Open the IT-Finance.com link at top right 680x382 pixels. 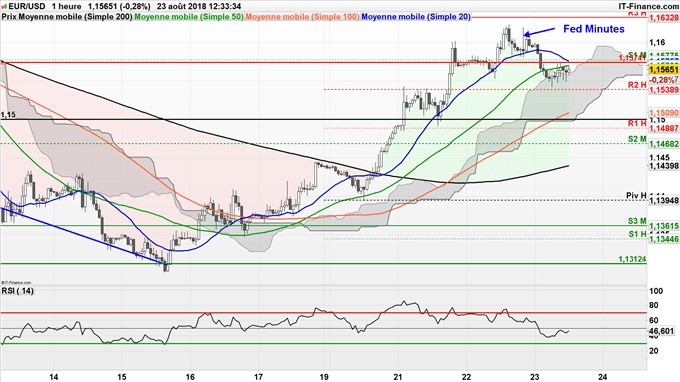648,6
